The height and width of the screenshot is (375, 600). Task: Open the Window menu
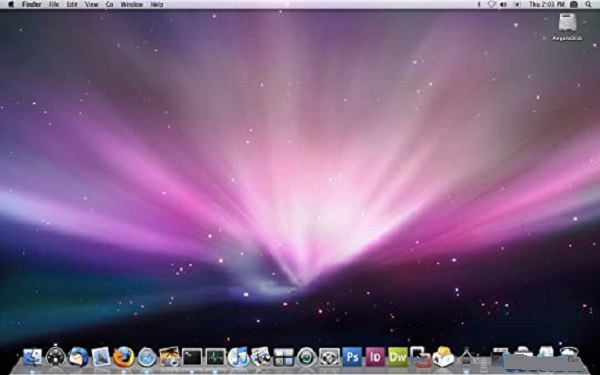pos(131,5)
